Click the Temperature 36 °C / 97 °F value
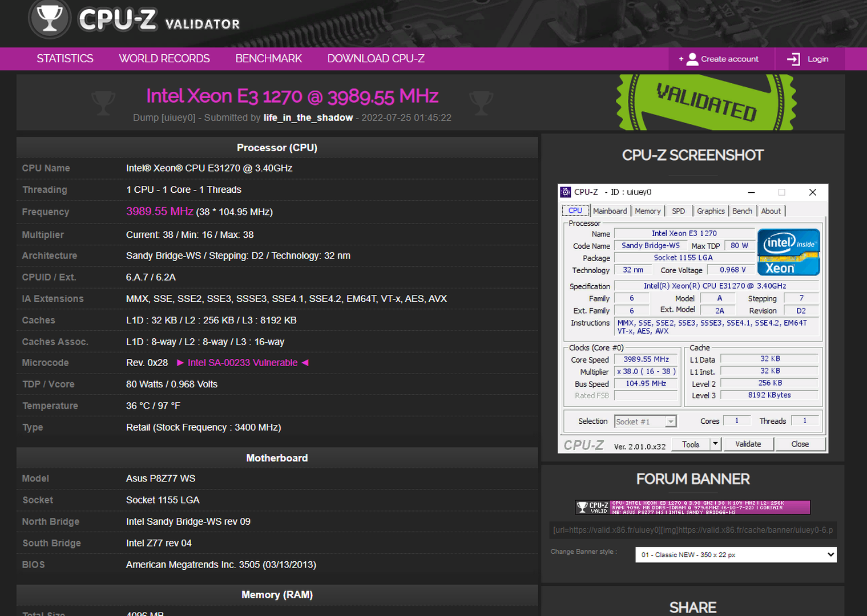The height and width of the screenshot is (616, 867). point(153,406)
